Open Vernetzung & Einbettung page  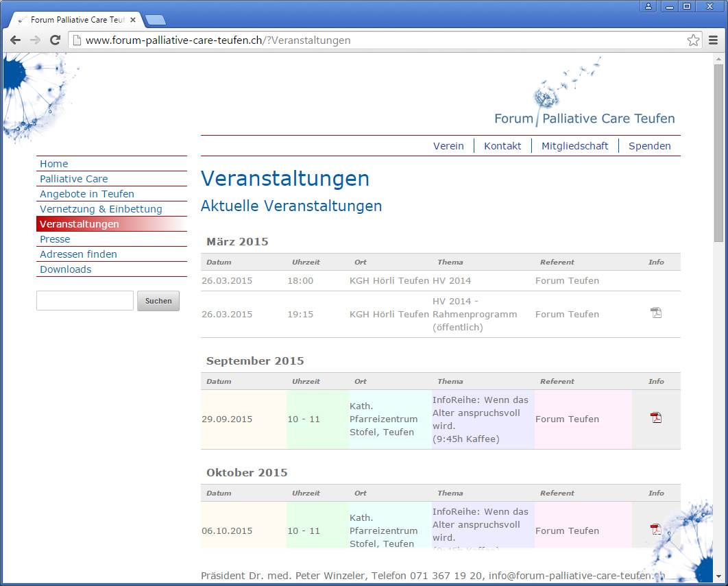(101, 209)
